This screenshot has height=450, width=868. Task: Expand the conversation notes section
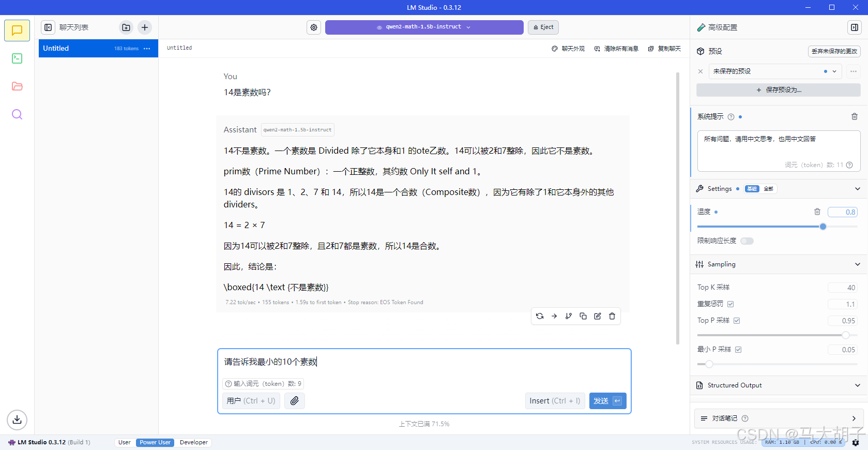coord(854,418)
